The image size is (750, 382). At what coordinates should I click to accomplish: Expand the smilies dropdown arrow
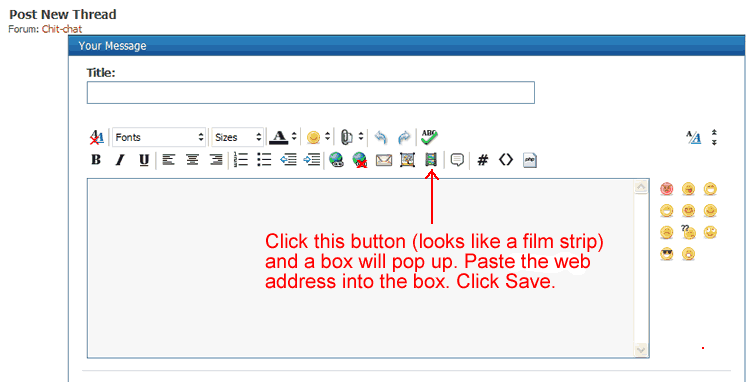pos(327,137)
